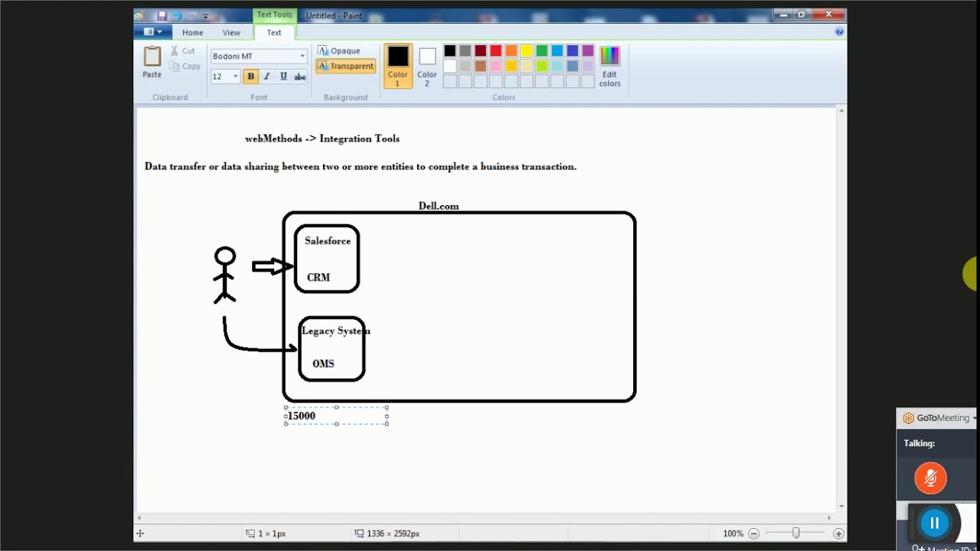Toggle Underline text formatting
980x551 pixels.
click(x=283, y=77)
